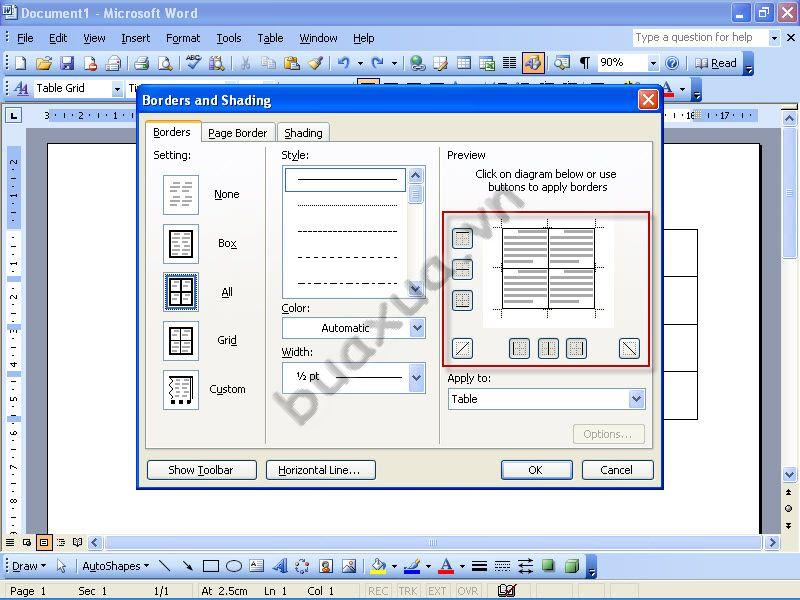Click the Show Toolbar button
The height and width of the screenshot is (600, 800).
point(202,470)
